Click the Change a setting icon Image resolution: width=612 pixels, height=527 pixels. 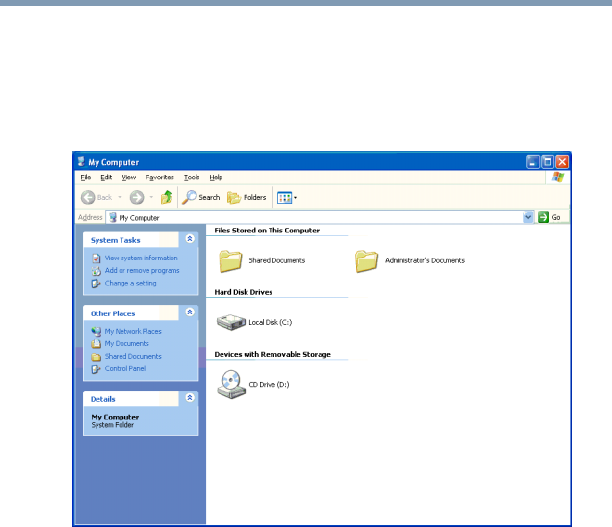click(x=96, y=284)
